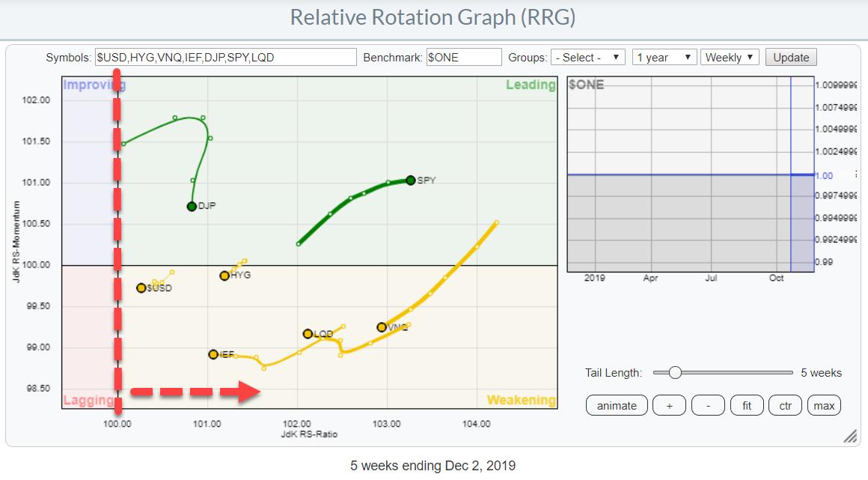This screenshot has height=480, width=868.
Task: Click the DJP data point marker
Action: 192,206
